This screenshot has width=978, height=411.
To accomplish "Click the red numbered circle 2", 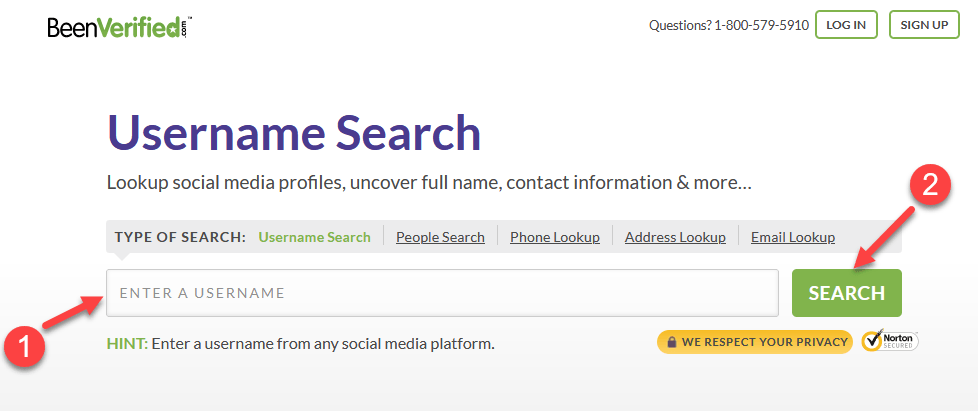I will [x=929, y=188].
